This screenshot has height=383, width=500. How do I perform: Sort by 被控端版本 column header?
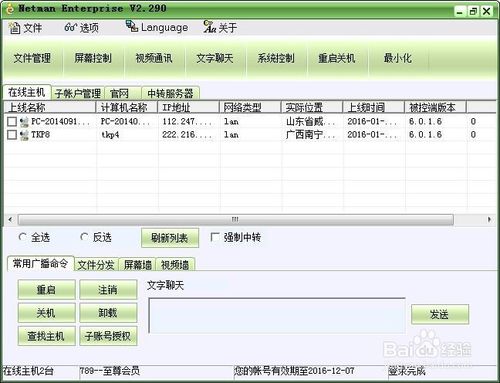pyautogui.click(x=435, y=107)
